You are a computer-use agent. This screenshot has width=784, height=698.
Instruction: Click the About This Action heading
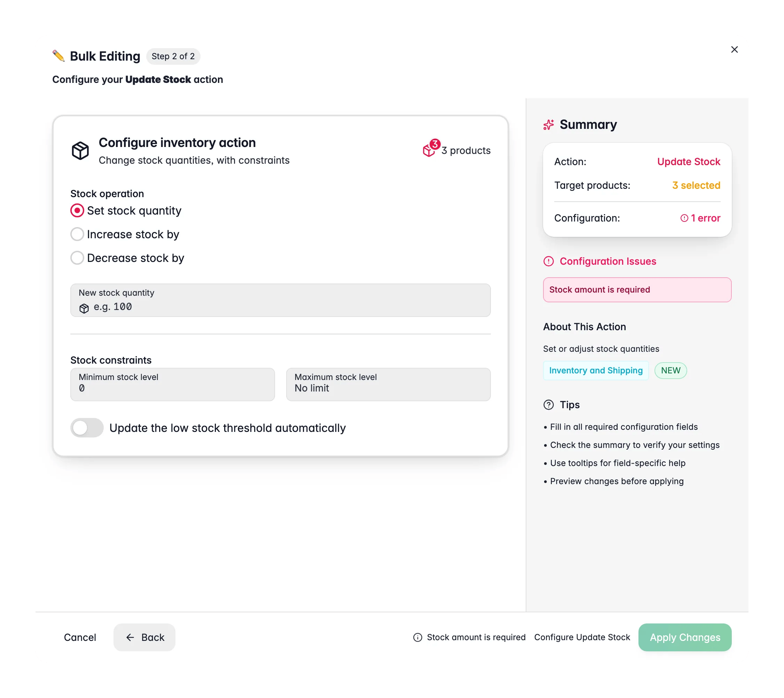584,327
